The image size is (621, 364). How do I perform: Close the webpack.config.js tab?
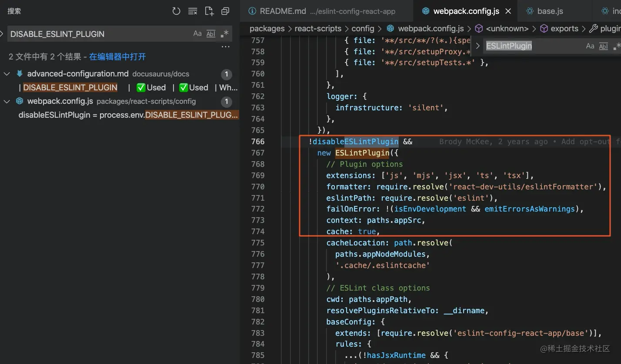click(x=508, y=11)
